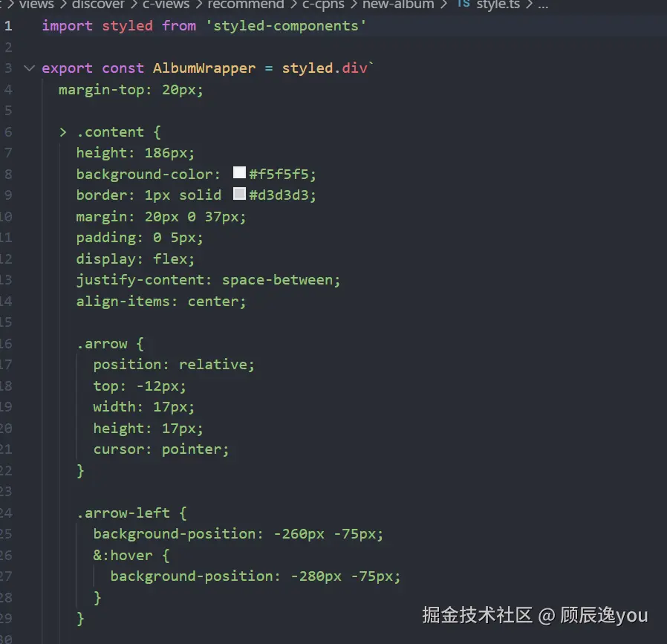Click the style.ts breadcrumb file name
Screen dimensions: 667x644
pyautogui.click(x=498, y=4)
